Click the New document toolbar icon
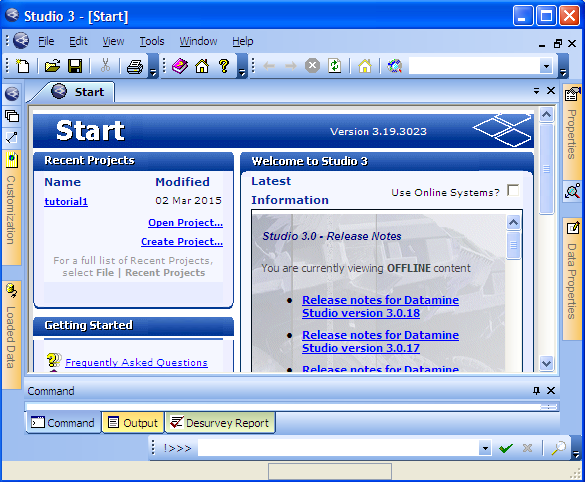Image resolution: width=585 pixels, height=482 pixels. click(23, 66)
